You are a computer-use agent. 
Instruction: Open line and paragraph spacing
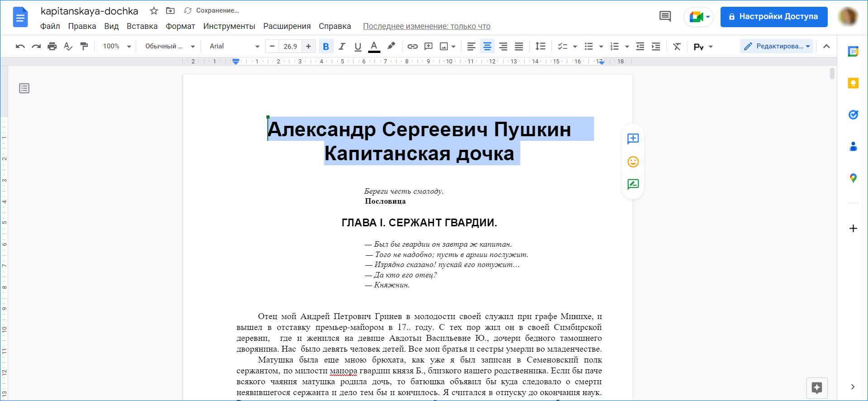click(540, 46)
